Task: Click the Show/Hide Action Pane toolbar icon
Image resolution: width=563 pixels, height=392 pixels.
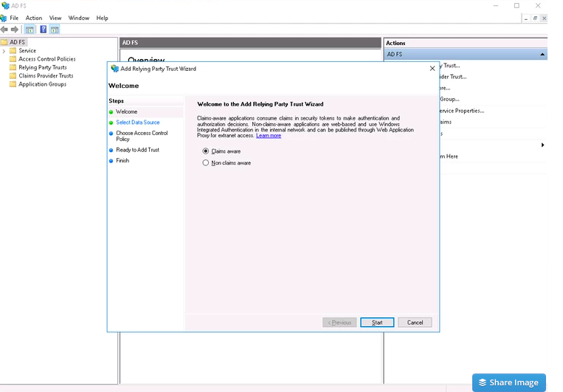Action: (55, 30)
